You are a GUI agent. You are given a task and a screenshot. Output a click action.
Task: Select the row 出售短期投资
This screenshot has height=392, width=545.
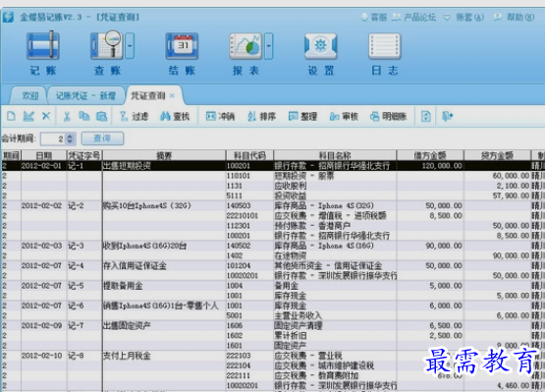273,166
